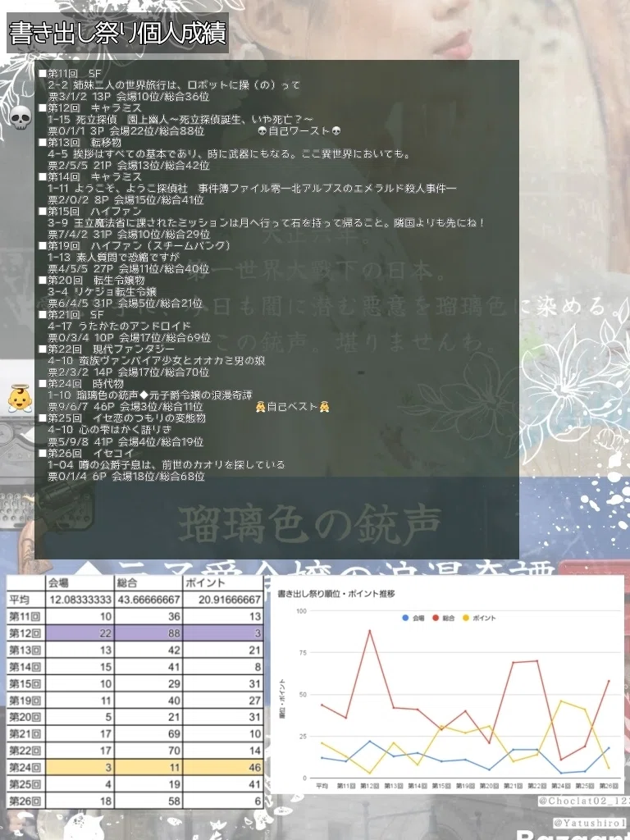Click the result 票0/1/1 3P 会場22位/総合88位
Viewport: 630px width, 840px height.
[126, 131]
